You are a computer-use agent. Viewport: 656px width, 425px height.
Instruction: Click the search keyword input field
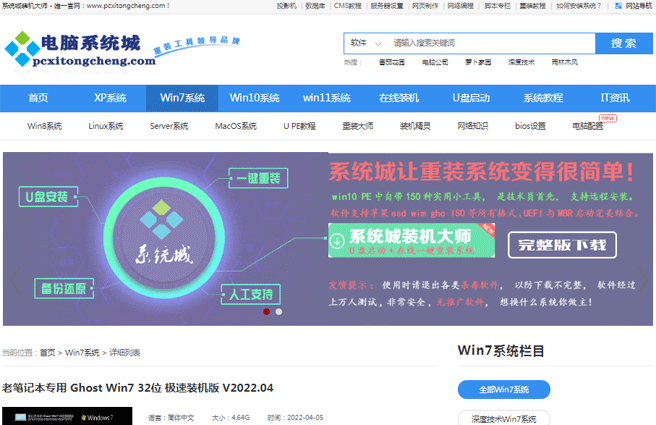pyautogui.click(x=490, y=44)
